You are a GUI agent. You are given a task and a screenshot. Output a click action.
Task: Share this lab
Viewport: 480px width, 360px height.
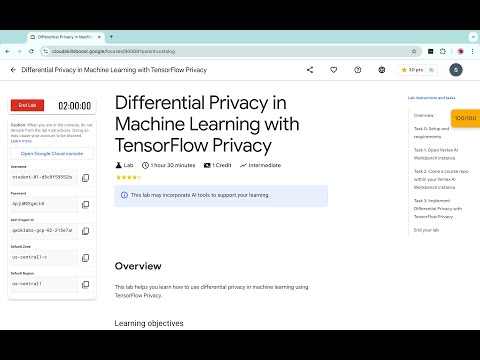(310, 70)
